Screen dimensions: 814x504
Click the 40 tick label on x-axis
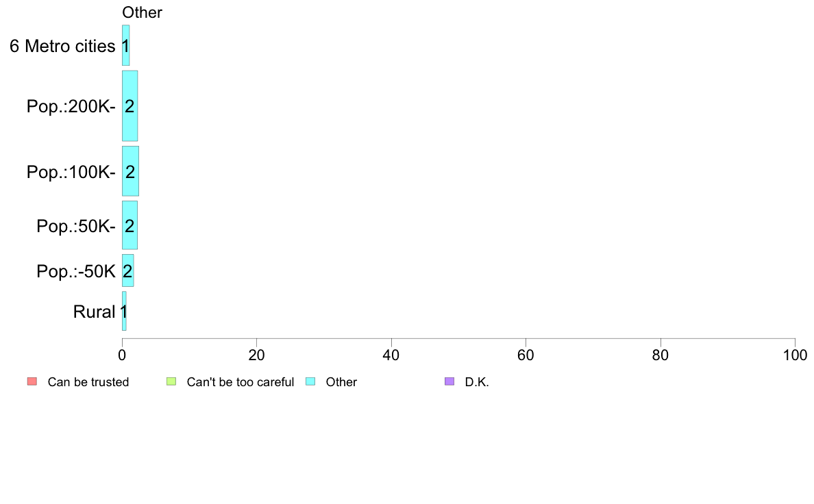pyautogui.click(x=391, y=355)
